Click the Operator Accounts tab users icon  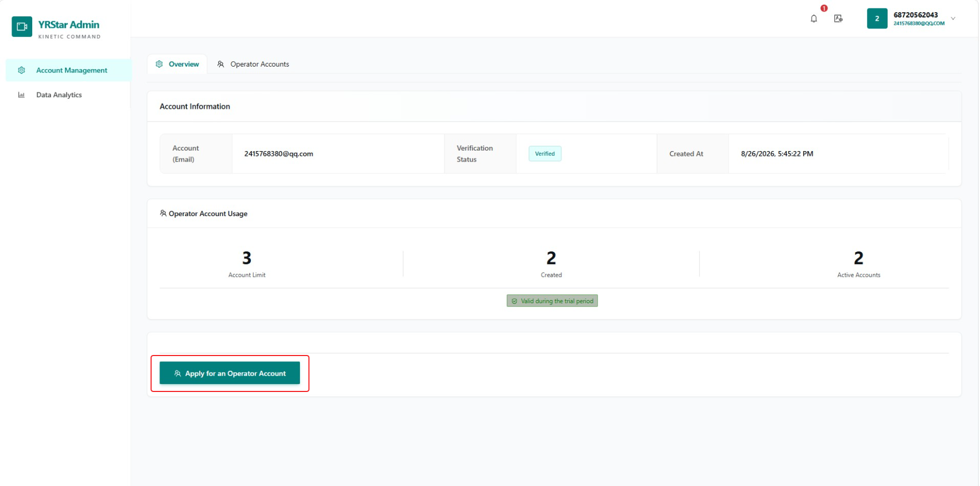pyautogui.click(x=221, y=64)
